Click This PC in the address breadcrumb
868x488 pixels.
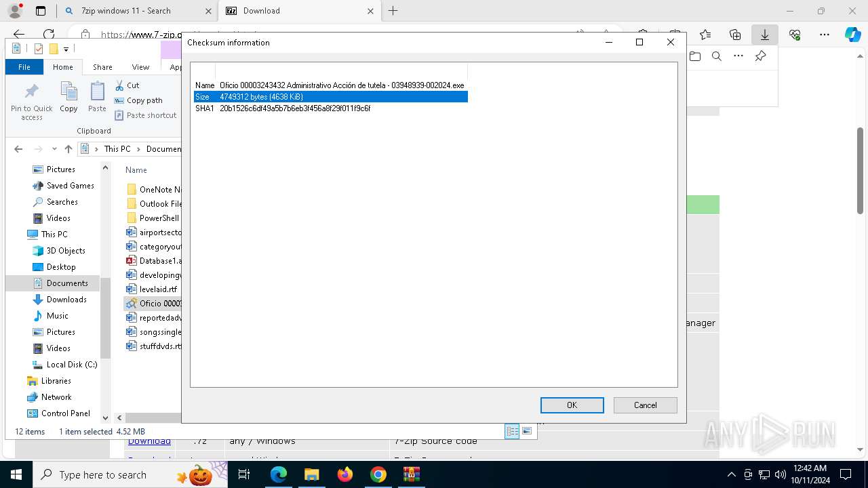pyautogui.click(x=117, y=149)
